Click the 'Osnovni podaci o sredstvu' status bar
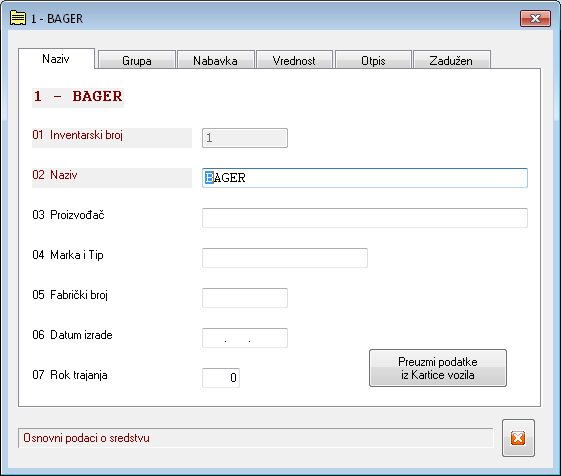Viewport: 561px width, 476px height. click(255, 438)
